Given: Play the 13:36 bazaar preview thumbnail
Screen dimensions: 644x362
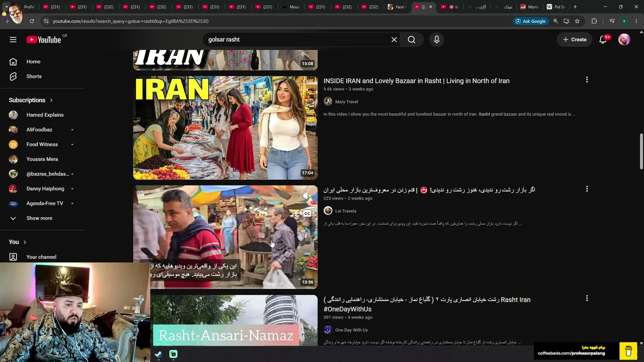Looking at the screenshot, I should pos(225,237).
